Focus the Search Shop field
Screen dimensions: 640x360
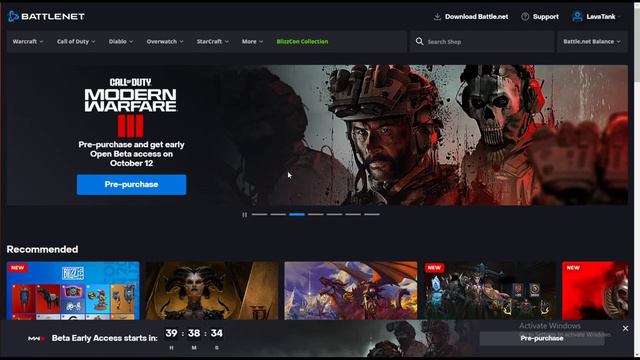[482, 41]
